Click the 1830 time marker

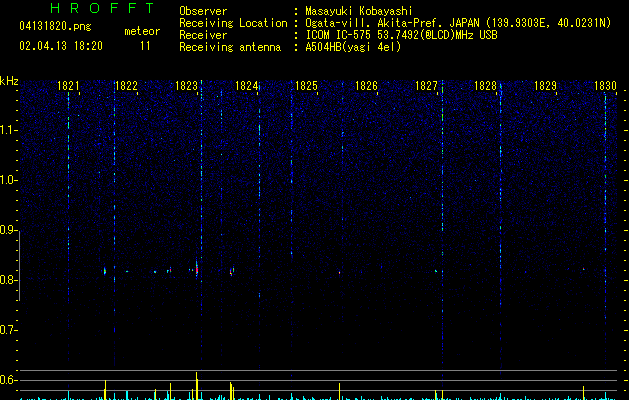point(605,86)
